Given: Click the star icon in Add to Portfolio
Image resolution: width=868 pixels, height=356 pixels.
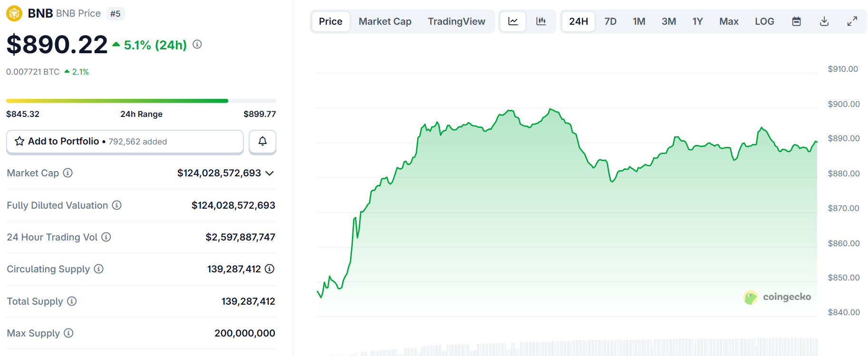Looking at the screenshot, I should point(20,141).
